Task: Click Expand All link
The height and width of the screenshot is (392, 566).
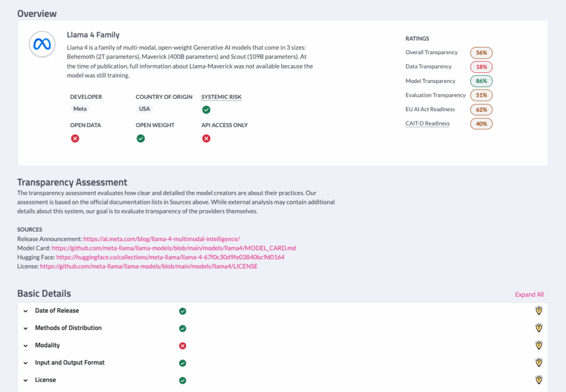Action: 529,295
